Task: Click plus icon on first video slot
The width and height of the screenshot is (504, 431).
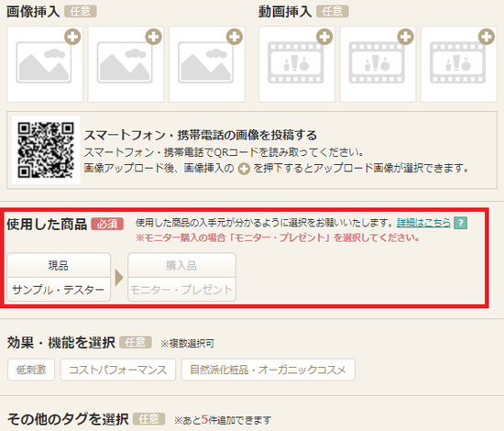Action: click(x=324, y=37)
